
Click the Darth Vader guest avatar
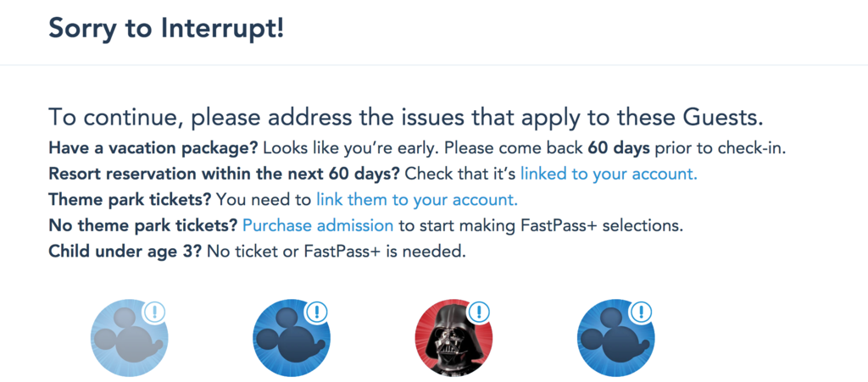(453, 340)
